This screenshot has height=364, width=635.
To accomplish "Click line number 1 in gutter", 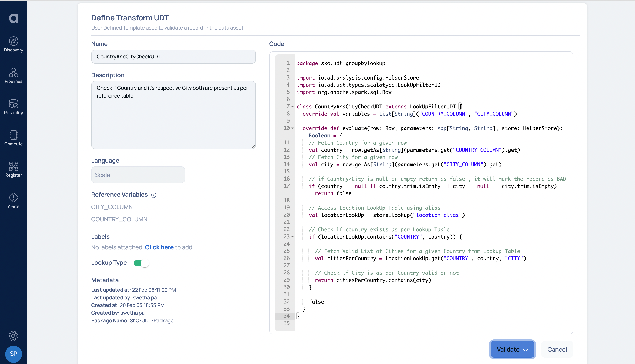I will 288,63.
